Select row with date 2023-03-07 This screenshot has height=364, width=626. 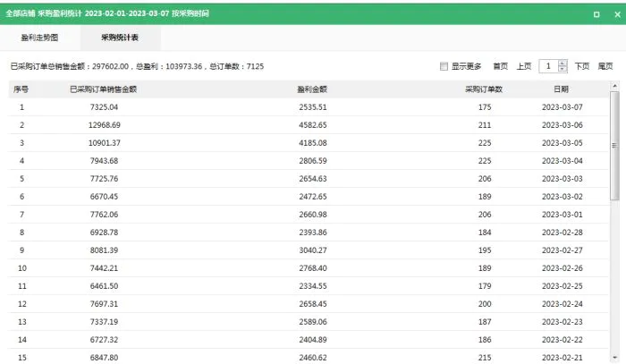tap(309, 107)
